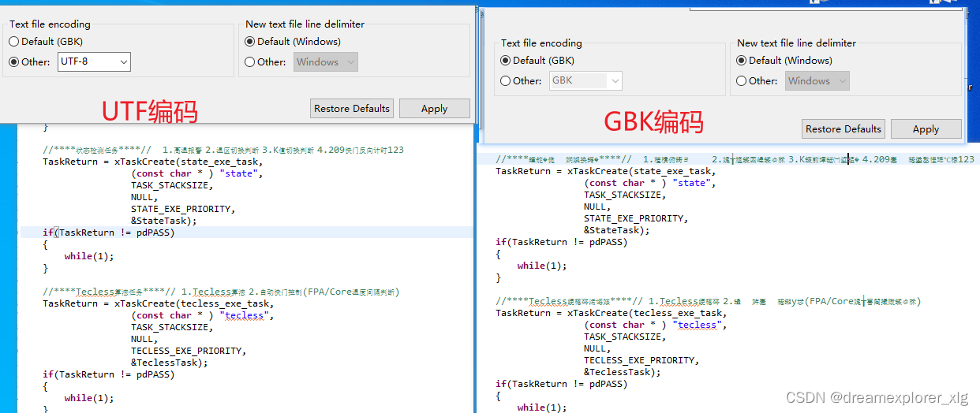Click &TeclessTask); line in left editor
980x413 pixels.
click(x=170, y=363)
